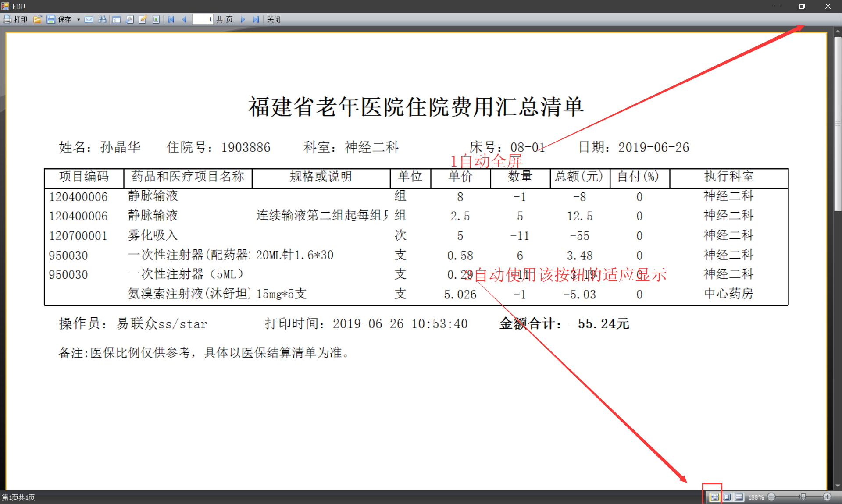Click the printer icon labeled 打印

(x=8, y=19)
